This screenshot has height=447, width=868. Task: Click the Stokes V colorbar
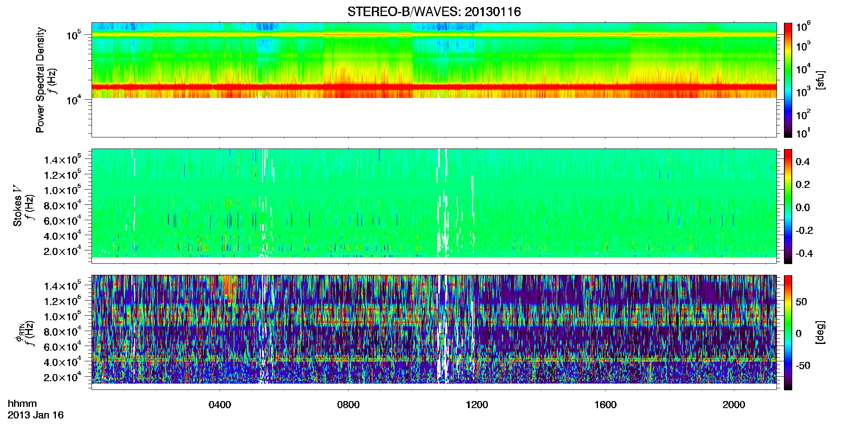788,206
